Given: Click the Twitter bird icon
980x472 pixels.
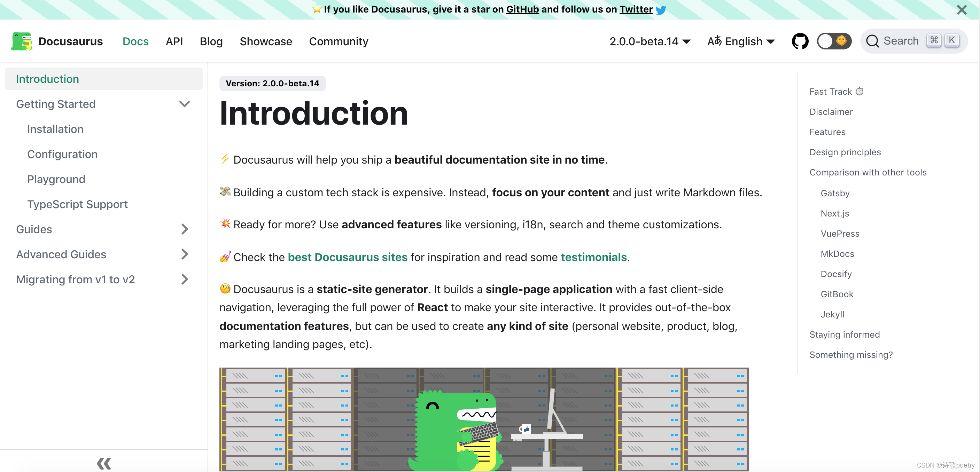Looking at the screenshot, I should tap(661, 10).
